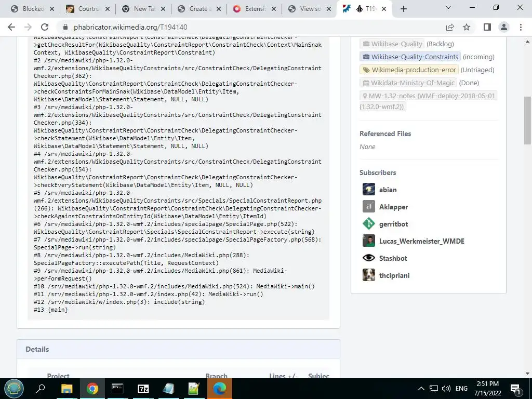Close the Courtroom tab
This screenshot has height=399, width=532.
coord(108,9)
